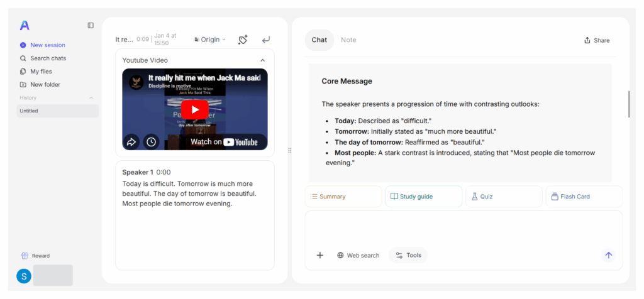Click the "Jan 4 at 15:50" date text

[x=165, y=40]
